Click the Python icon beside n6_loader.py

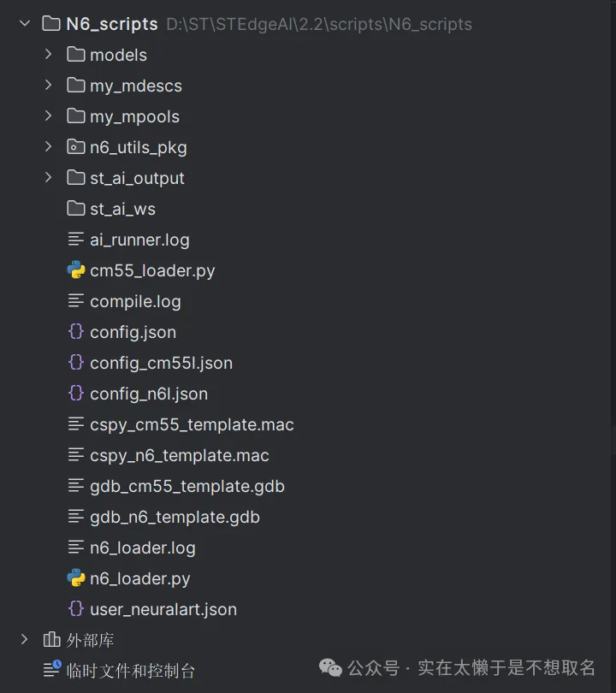click(x=76, y=578)
